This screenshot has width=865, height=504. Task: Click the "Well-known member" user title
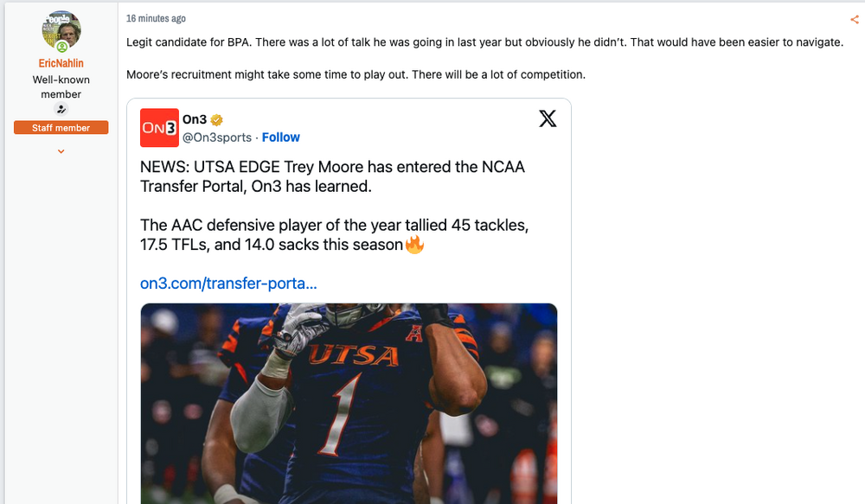pyautogui.click(x=61, y=86)
